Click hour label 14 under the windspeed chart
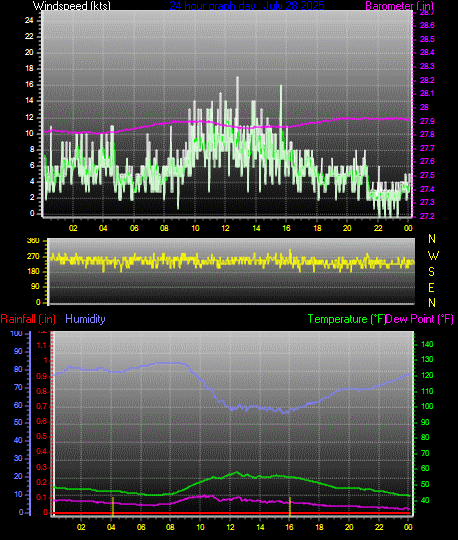The height and width of the screenshot is (540, 458). pyautogui.click(x=256, y=228)
